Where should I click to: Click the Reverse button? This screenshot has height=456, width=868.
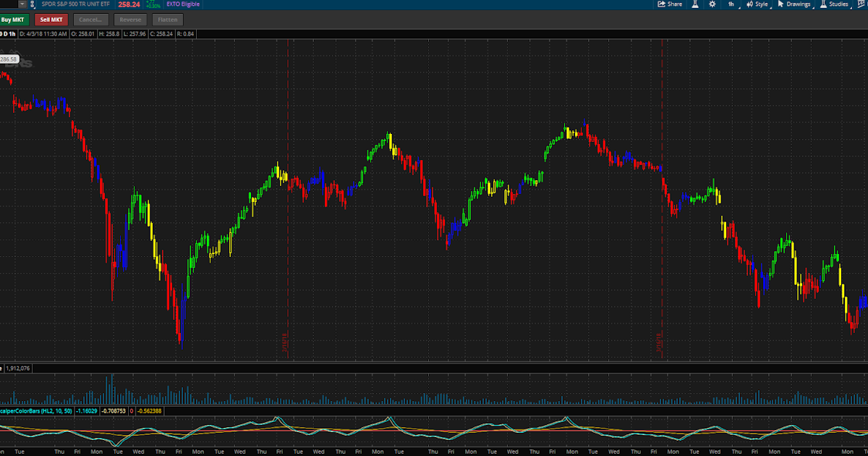click(x=130, y=20)
